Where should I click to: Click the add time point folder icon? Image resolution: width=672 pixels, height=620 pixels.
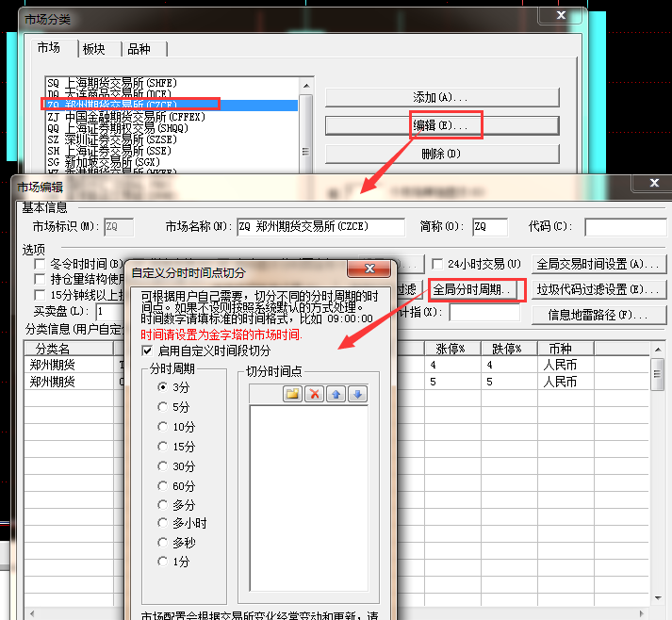[x=292, y=394]
